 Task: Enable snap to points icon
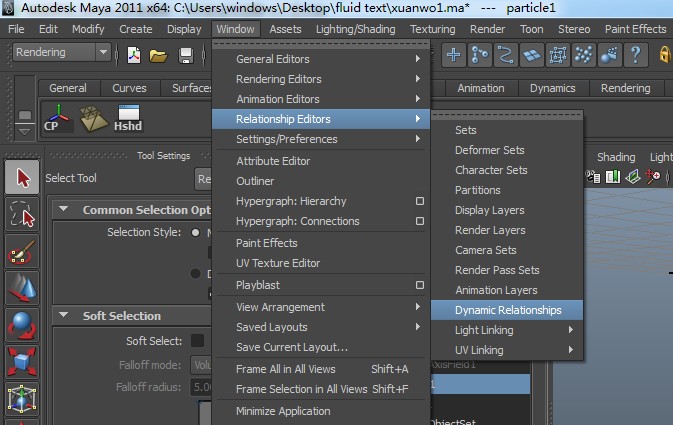(505, 55)
